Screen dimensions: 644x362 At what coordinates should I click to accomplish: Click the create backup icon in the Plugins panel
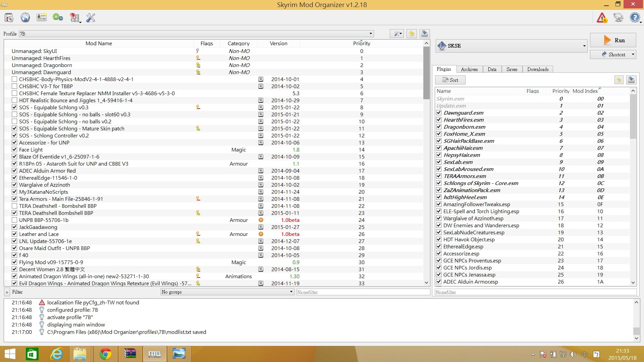point(631,80)
